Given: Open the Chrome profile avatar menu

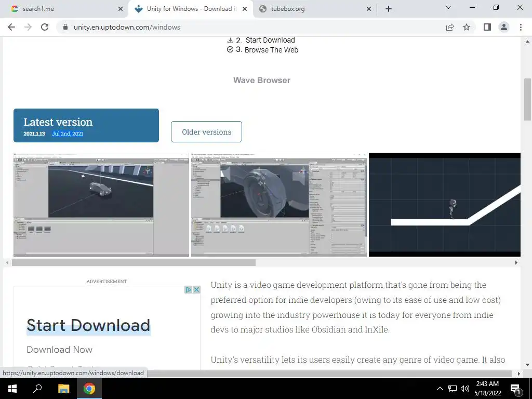Looking at the screenshot, I should click(504, 27).
